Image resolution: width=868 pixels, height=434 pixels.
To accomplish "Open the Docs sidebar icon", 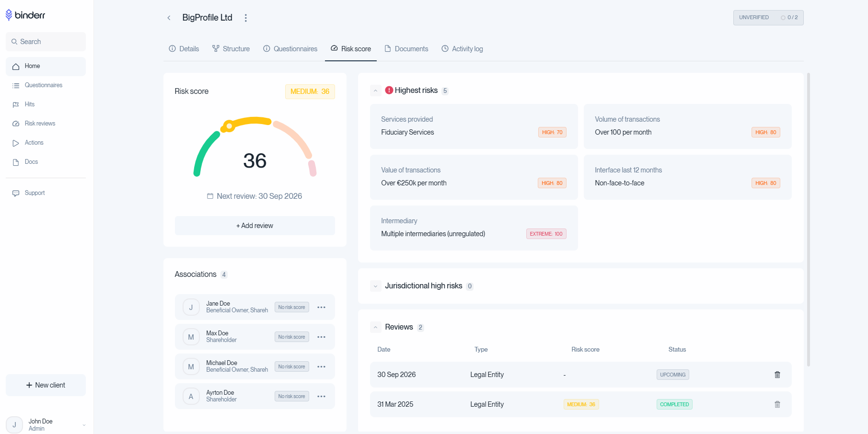I will [x=17, y=161].
